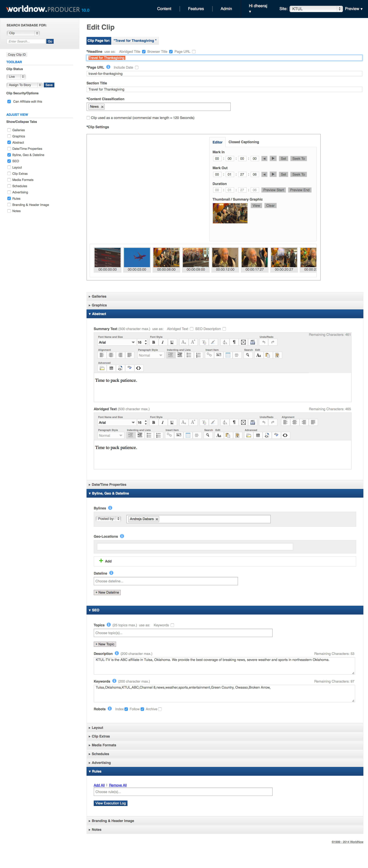Viewport: 368px width, 868px height.
Task: Expand the Date/Time Properties section
Action: pyautogui.click(x=225, y=485)
